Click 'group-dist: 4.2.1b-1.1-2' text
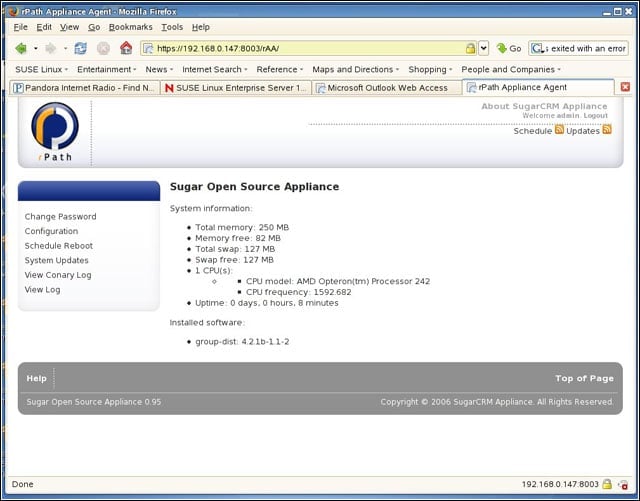 coord(242,341)
